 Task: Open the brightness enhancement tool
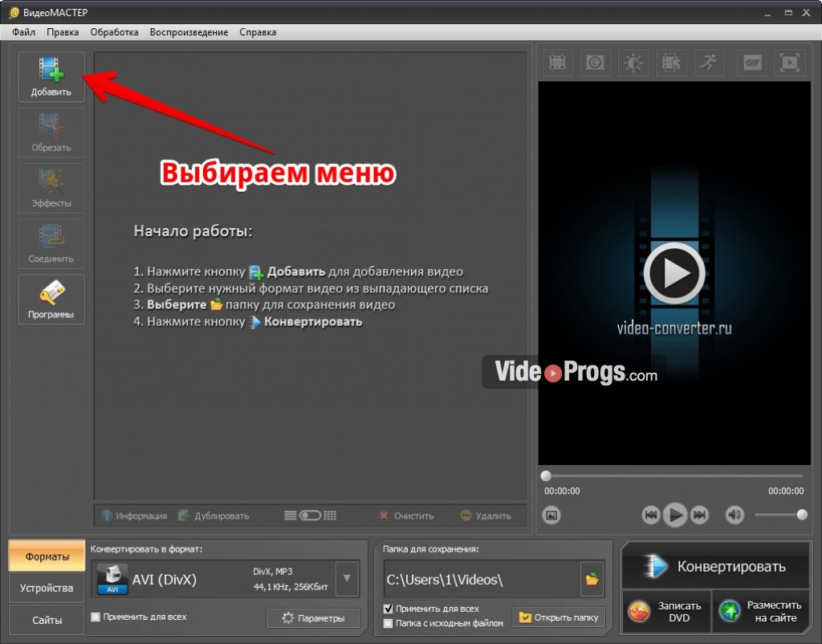(x=633, y=63)
